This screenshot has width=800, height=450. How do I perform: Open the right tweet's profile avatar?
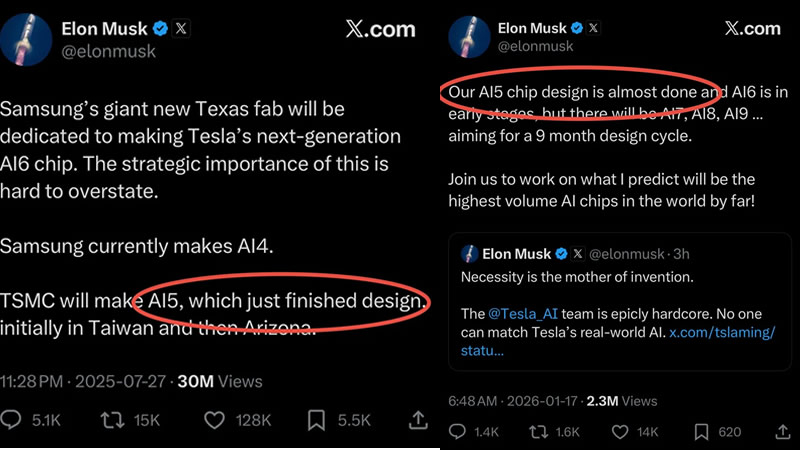(464, 35)
